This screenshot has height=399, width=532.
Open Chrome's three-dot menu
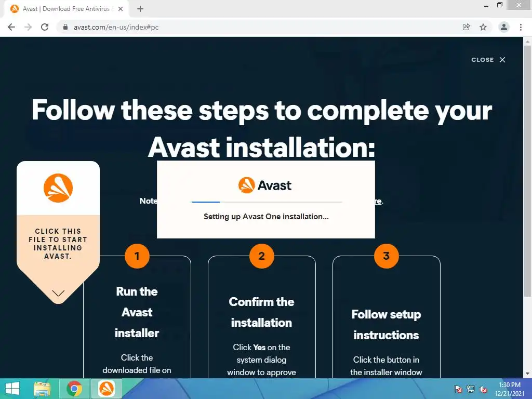(x=521, y=27)
